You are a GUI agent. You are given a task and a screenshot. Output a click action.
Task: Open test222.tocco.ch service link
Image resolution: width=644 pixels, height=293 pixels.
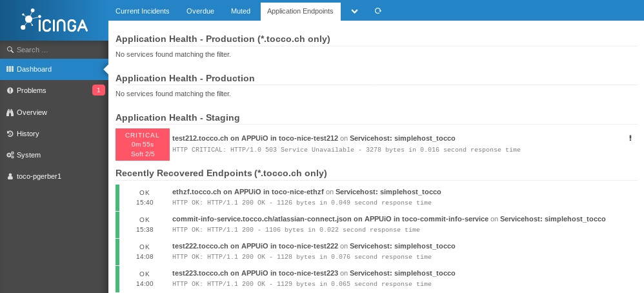click(255, 246)
